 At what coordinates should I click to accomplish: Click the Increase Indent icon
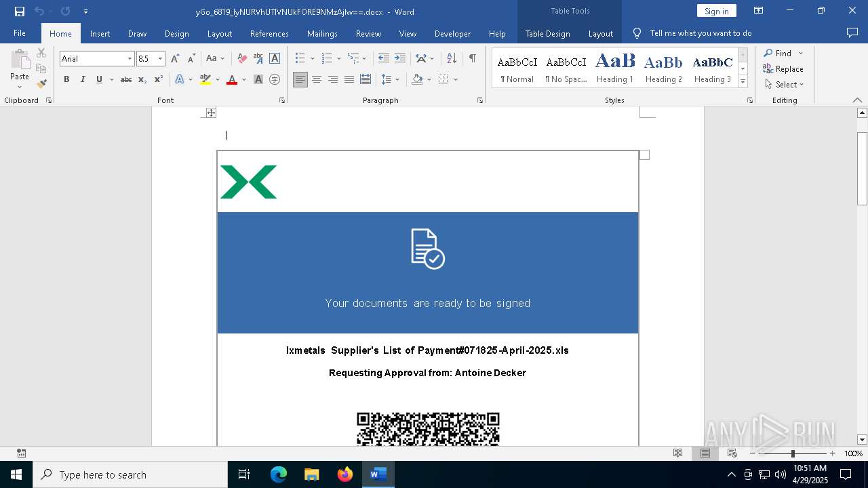click(x=400, y=59)
